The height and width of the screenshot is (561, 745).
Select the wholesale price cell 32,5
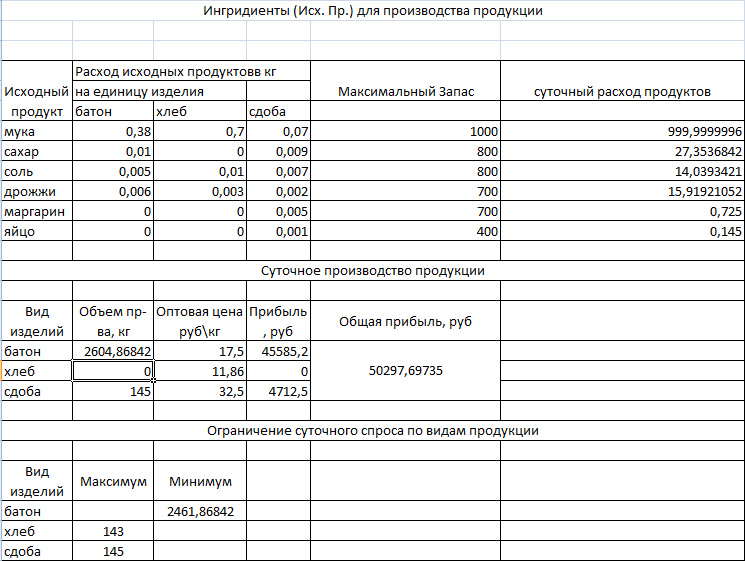[x=200, y=391]
